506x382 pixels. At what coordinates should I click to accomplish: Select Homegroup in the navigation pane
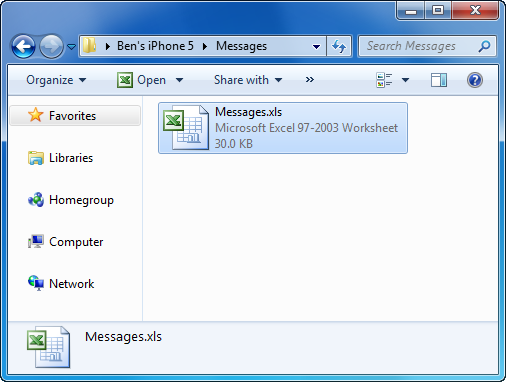[x=81, y=200]
